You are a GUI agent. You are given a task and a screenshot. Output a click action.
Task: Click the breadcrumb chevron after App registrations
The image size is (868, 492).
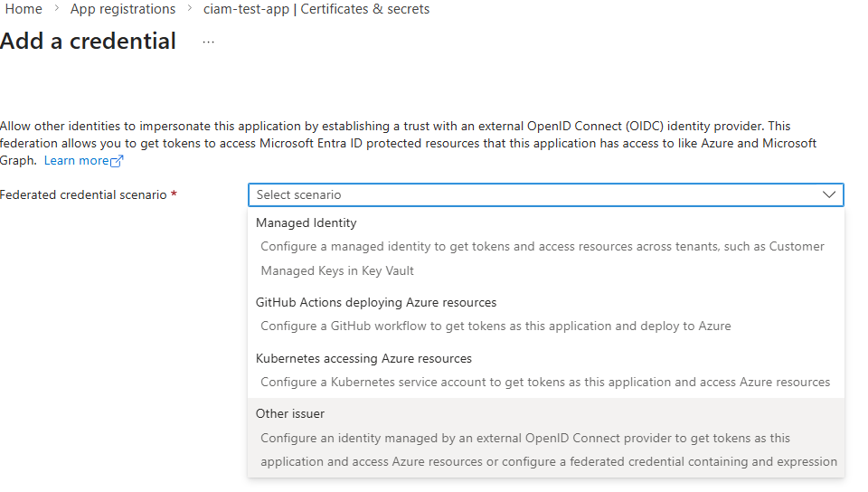(190, 10)
